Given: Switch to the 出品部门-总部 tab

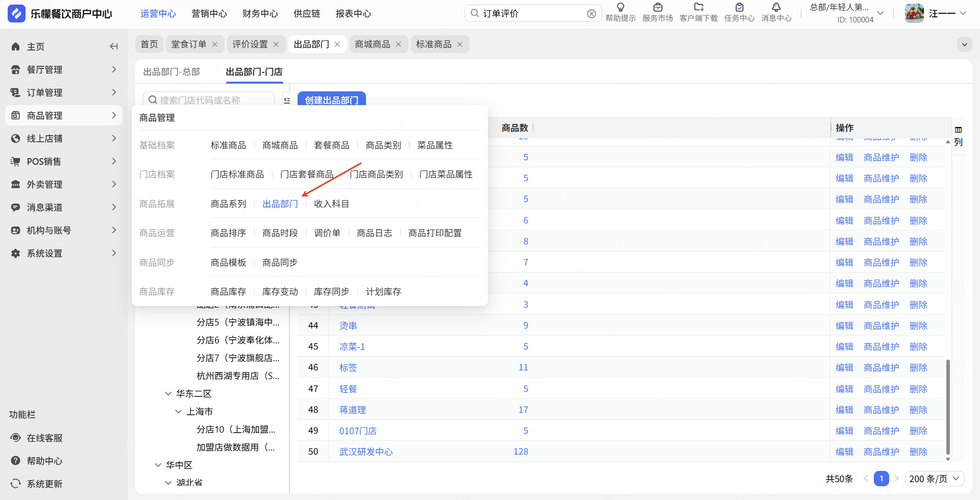Looking at the screenshot, I should coord(171,72).
